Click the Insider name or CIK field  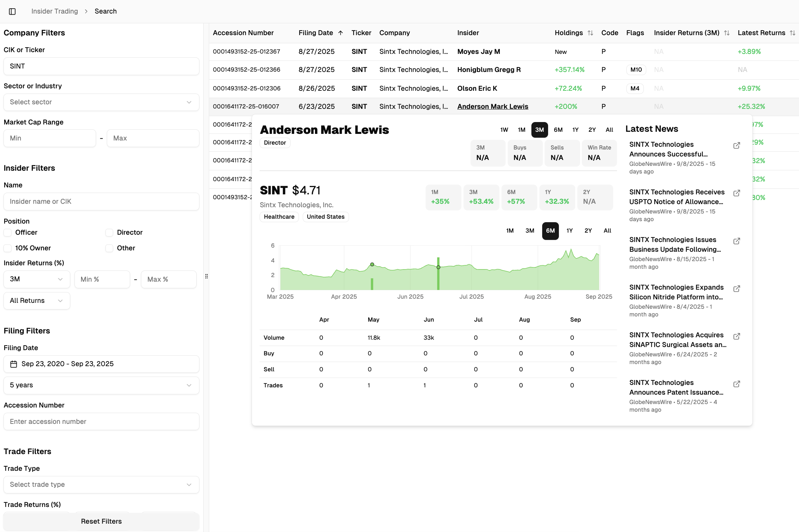(x=101, y=202)
